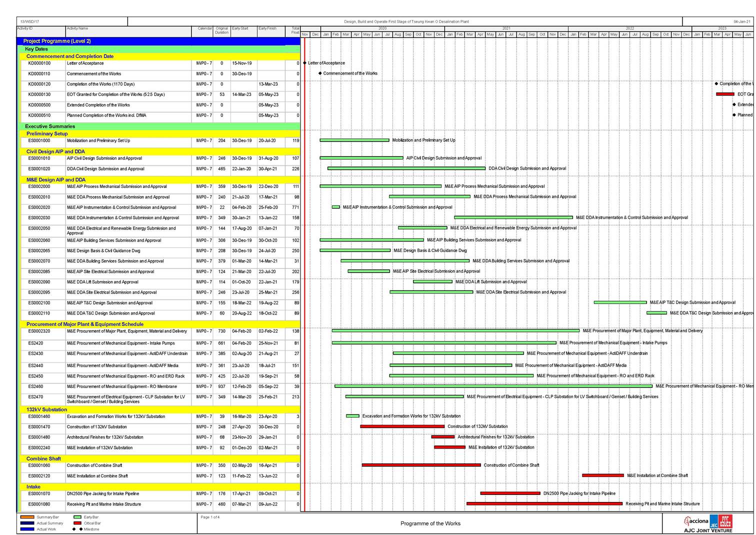Select the Project Programme (Level 2) group band
The image size is (756, 535).
pos(158,41)
